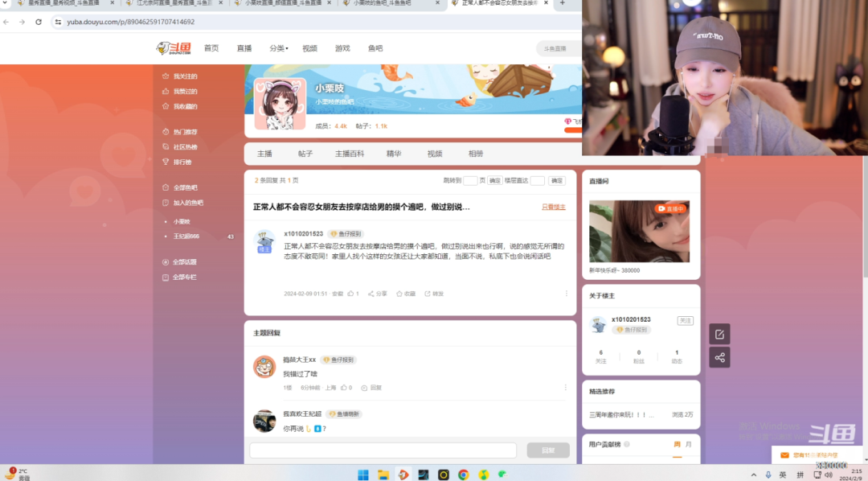The image size is (868, 481).
Task: Open 小栗吱 fish bar in sidebar list
Action: [182, 222]
